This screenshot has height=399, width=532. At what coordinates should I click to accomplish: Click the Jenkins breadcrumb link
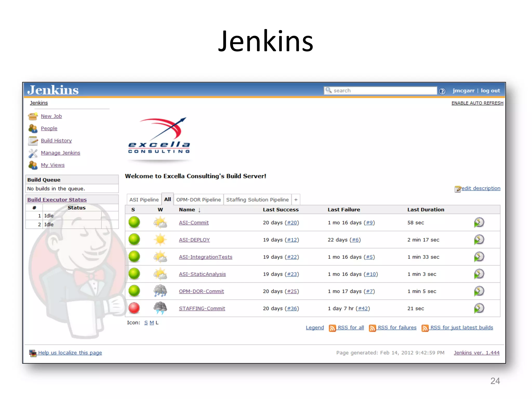(x=39, y=103)
